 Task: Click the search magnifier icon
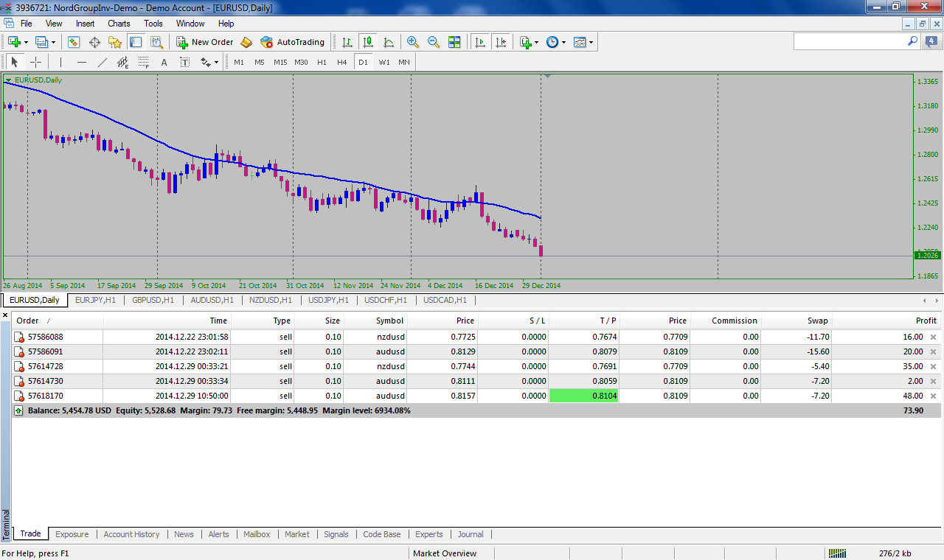912,42
